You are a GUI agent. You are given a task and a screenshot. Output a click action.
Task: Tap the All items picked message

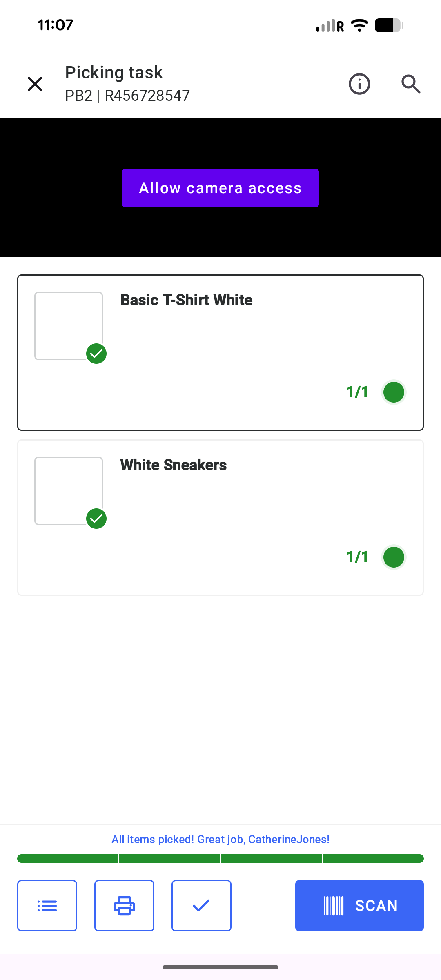click(220, 840)
